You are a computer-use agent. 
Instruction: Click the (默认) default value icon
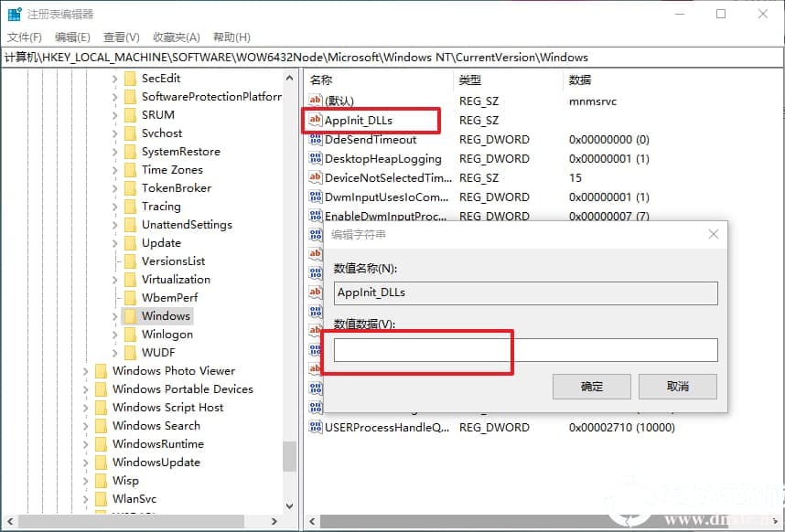315,101
